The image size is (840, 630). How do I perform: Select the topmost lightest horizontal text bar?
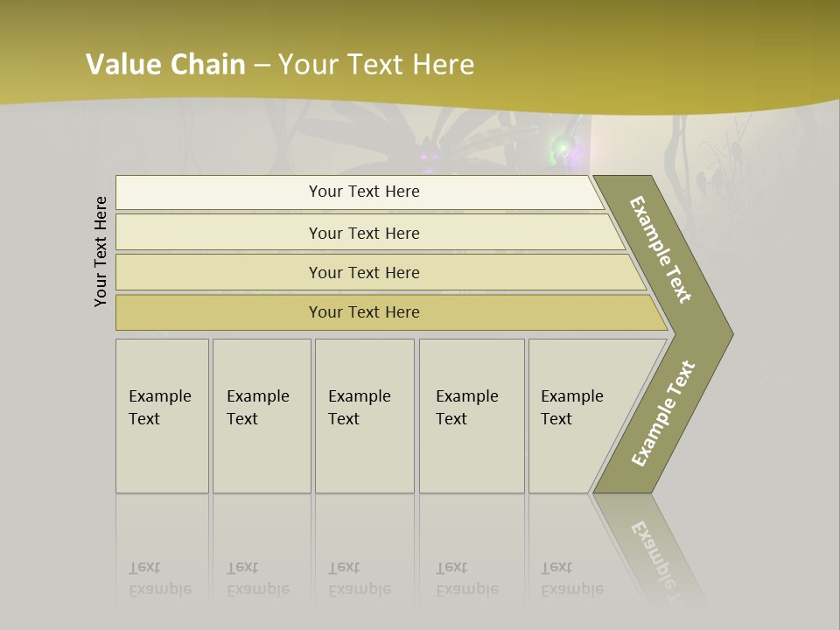click(x=364, y=192)
